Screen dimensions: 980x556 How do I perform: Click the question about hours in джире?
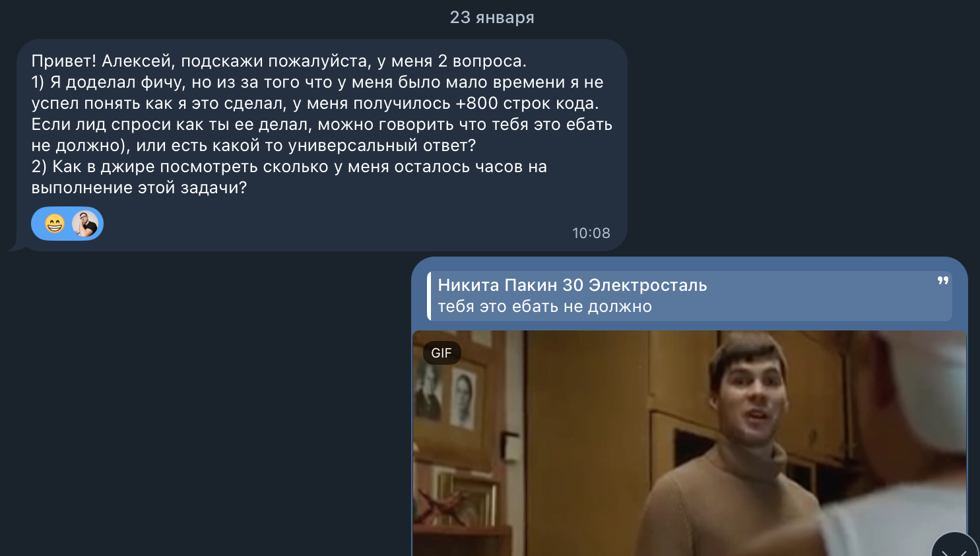click(289, 167)
